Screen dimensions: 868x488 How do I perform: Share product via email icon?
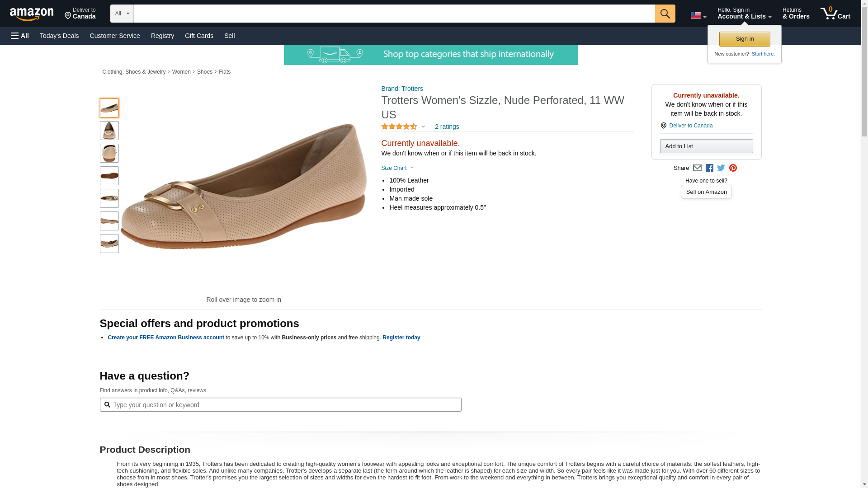click(697, 168)
